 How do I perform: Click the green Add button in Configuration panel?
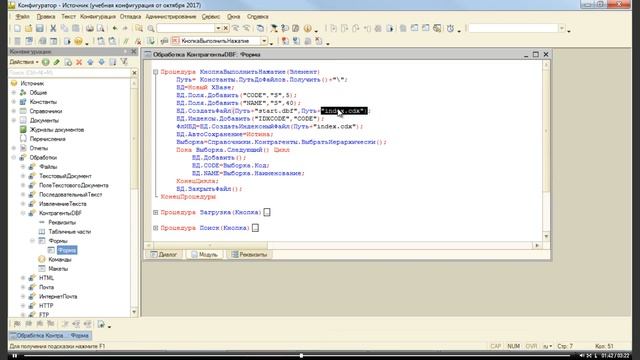point(46,62)
